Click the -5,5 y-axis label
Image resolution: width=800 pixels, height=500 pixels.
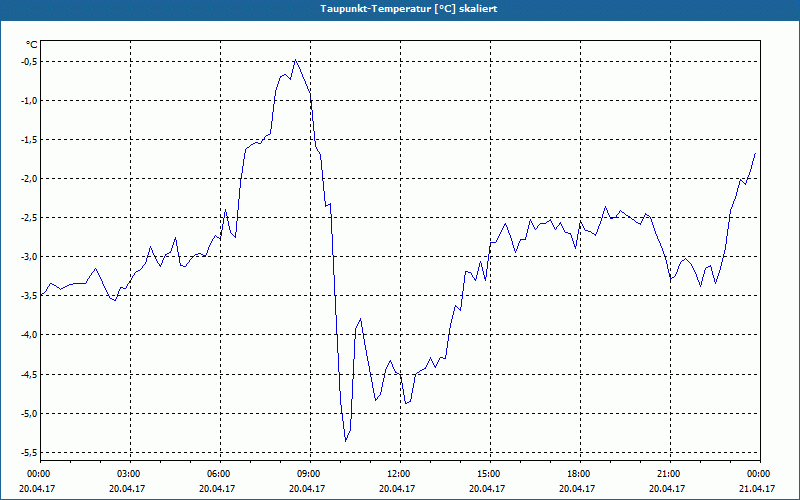[x=29, y=453]
